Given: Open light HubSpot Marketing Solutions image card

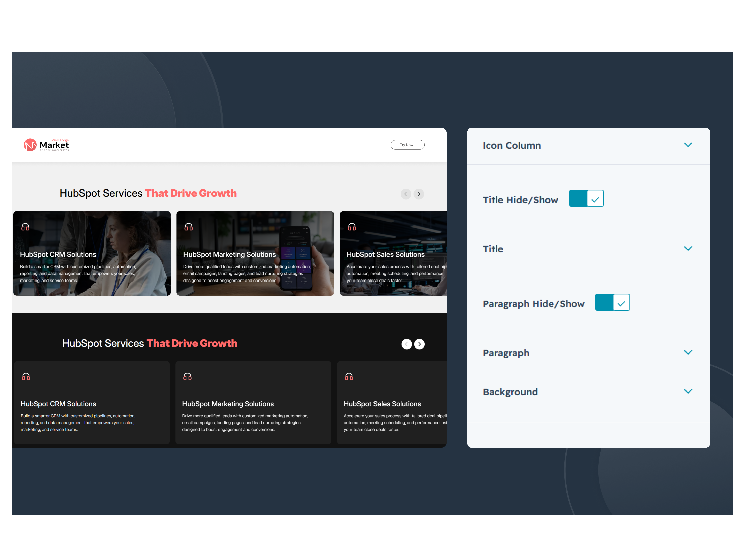Looking at the screenshot, I should click(x=255, y=253).
